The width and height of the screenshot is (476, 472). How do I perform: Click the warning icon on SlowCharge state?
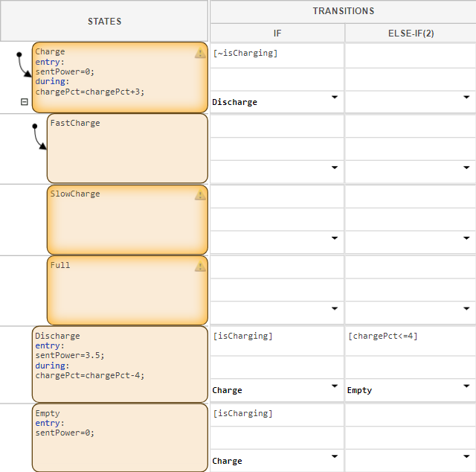point(200,195)
